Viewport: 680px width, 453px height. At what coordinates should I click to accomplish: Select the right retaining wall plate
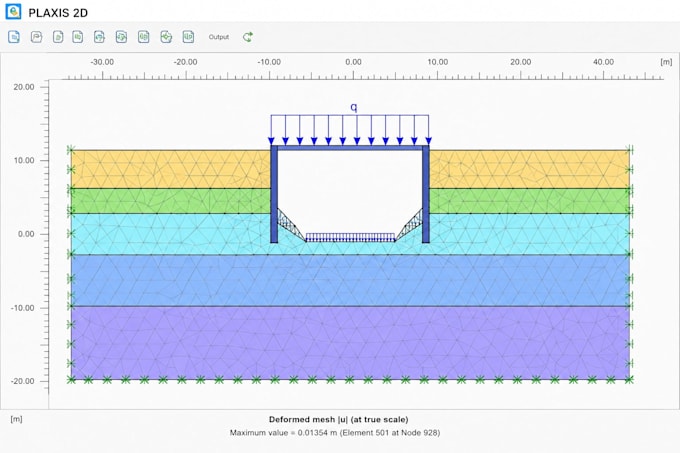click(x=426, y=194)
